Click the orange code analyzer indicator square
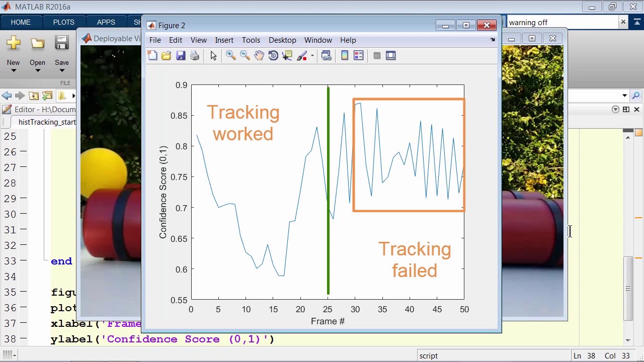Screen dimensions: 644x362 (x=638, y=133)
